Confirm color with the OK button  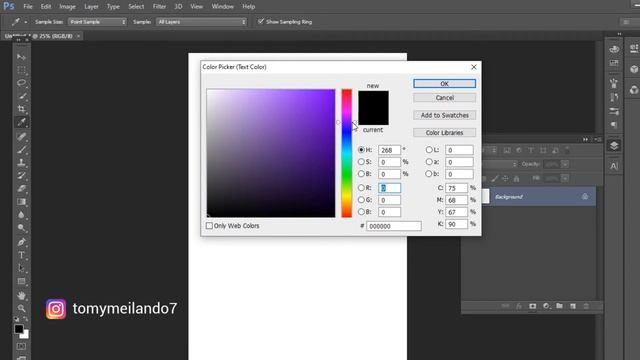point(444,83)
